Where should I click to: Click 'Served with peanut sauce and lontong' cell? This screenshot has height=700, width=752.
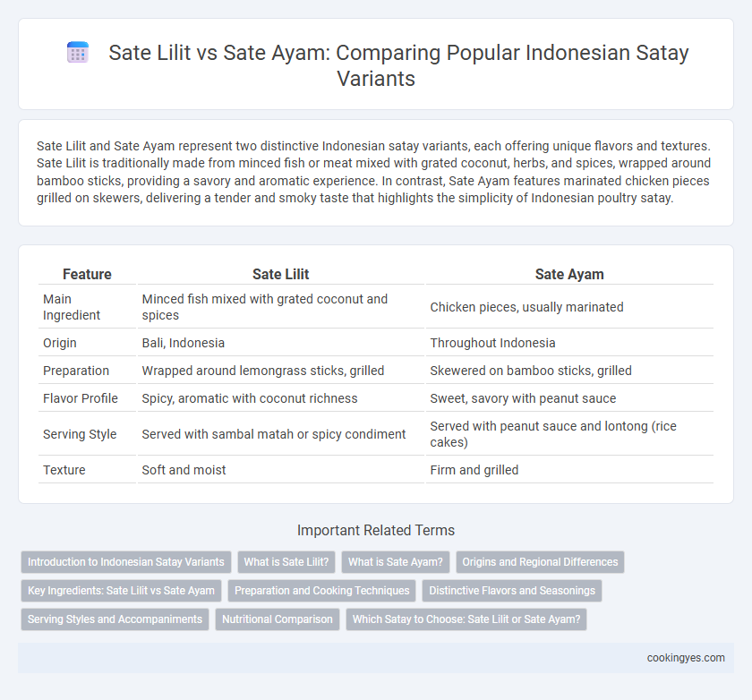[x=569, y=434]
